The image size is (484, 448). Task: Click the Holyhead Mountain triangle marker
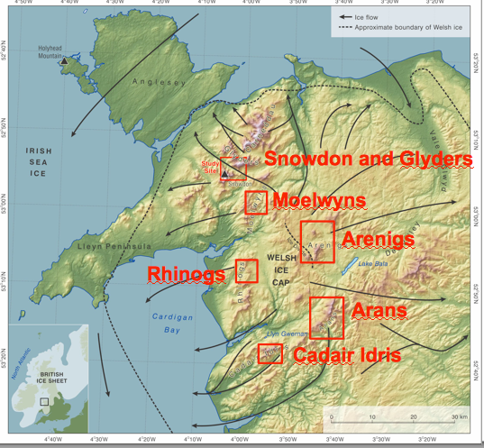click(64, 60)
